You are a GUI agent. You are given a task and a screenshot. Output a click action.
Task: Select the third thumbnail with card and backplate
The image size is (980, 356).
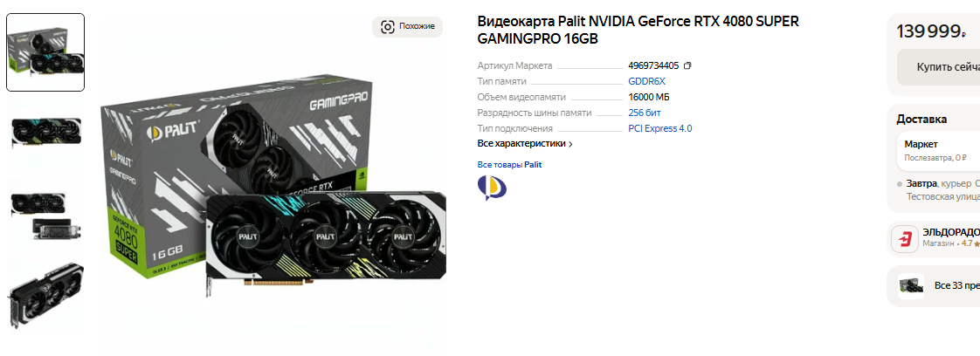(45, 216)
